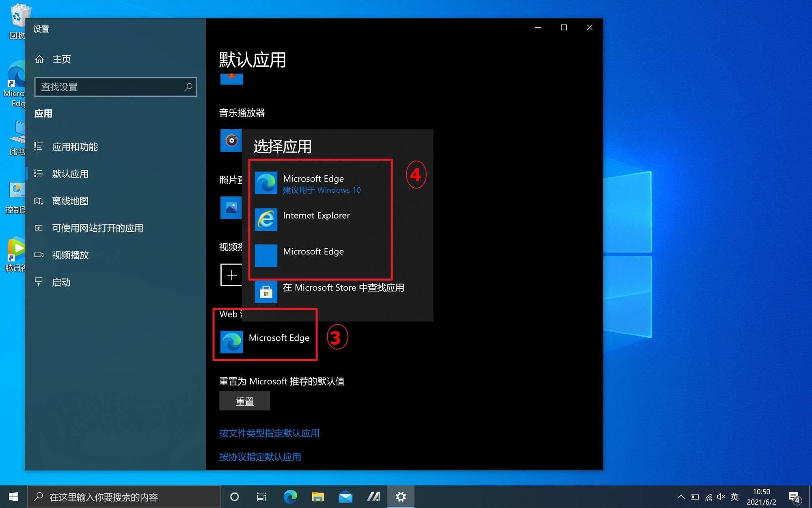This screenshot has width=812, height=508.
Task: Click the search magnifier in settings box
Action: coord(188,87)
